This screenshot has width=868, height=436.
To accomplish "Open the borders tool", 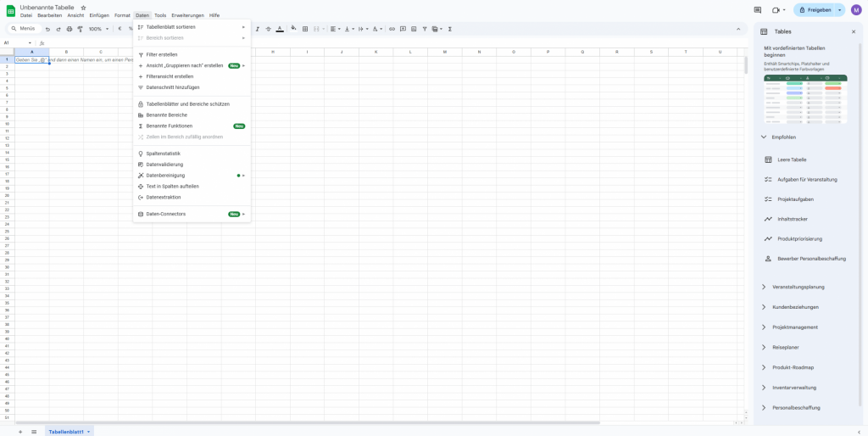I will coord(305,29).
